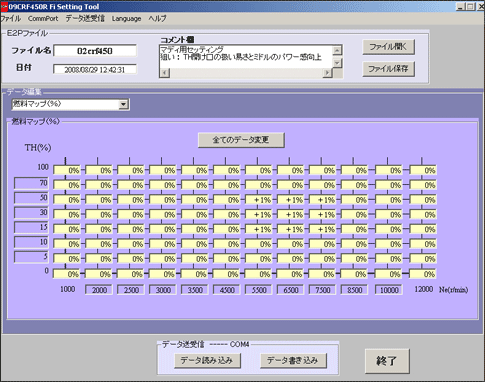Click comment box scroll-left arrow

click(164, 73)
